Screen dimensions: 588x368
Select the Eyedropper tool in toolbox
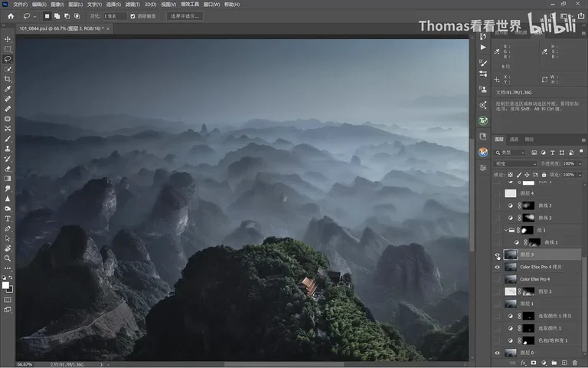tap(8, 89)
